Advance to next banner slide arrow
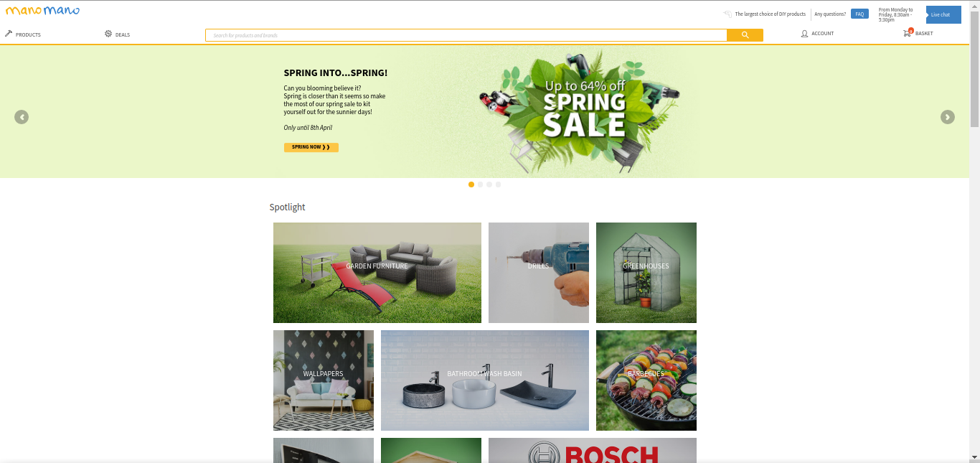The width and height of the screenshot is (980, 463). [x=948, y=117]
